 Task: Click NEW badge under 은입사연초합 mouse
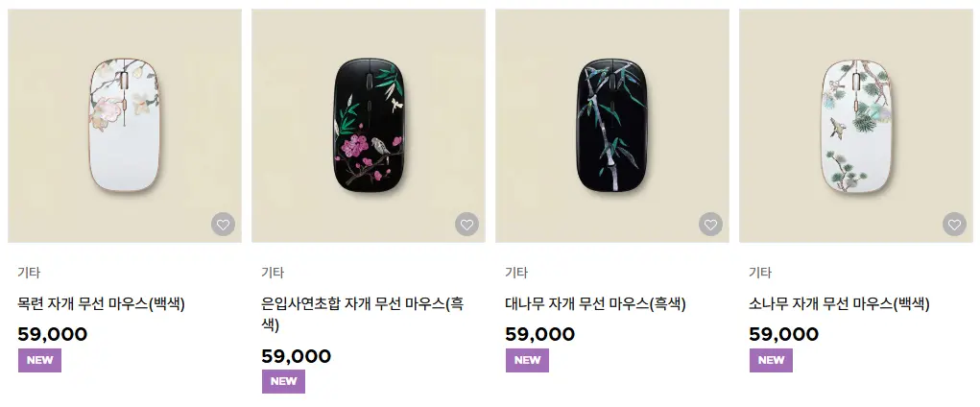coord(283,381)
